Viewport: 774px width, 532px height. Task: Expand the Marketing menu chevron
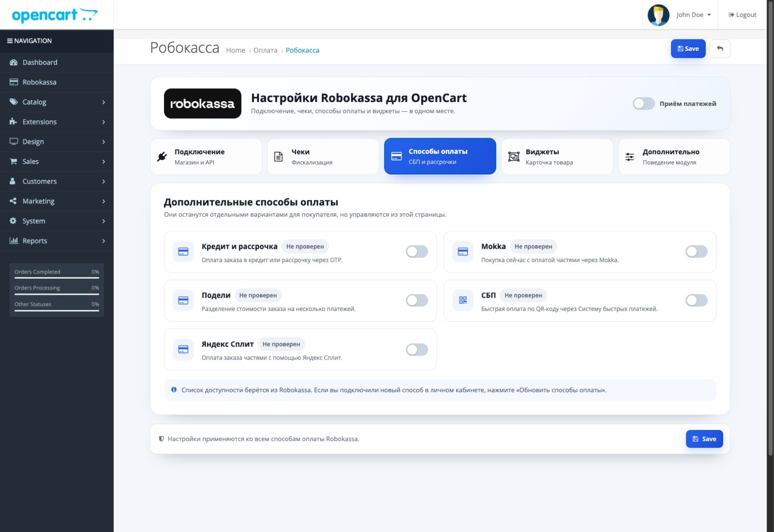(x=104, y=201)
